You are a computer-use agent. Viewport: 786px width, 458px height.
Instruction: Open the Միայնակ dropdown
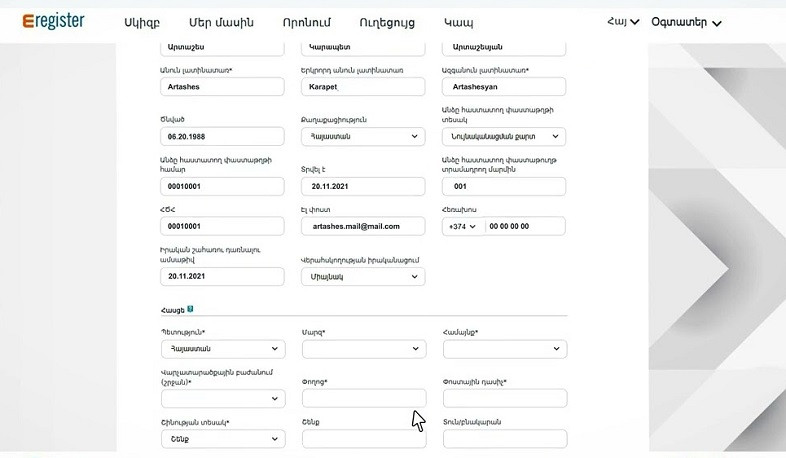[x=363, y=277]
